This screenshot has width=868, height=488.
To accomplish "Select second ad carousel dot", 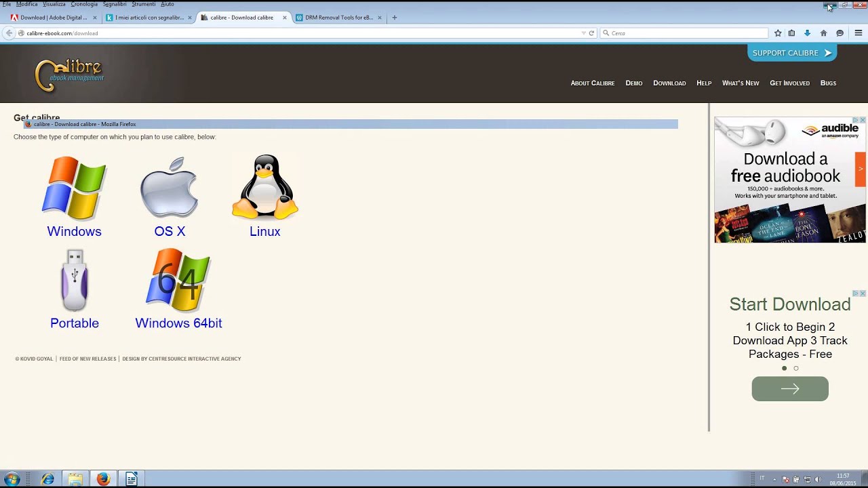I will (x=796, y=368).
